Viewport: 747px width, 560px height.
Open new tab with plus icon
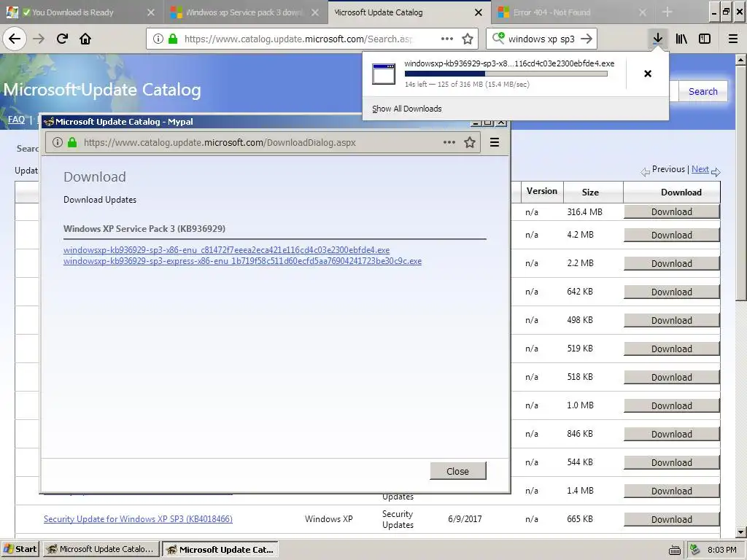667,12
